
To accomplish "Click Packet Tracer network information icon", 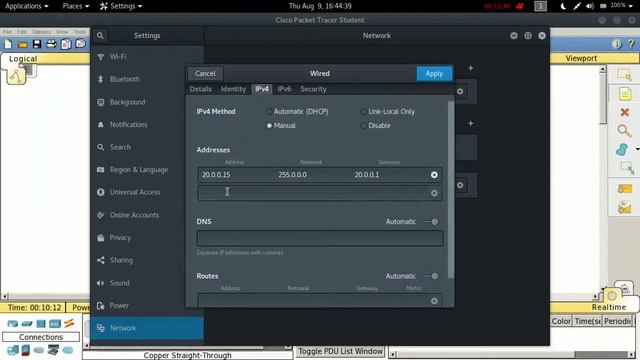I will (x=617, y=44).
